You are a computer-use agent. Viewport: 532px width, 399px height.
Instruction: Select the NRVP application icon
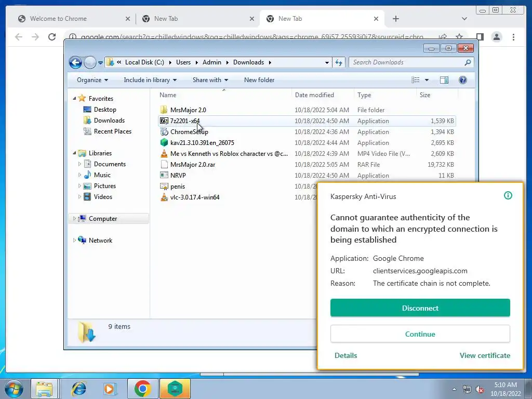tap(164, 176)
